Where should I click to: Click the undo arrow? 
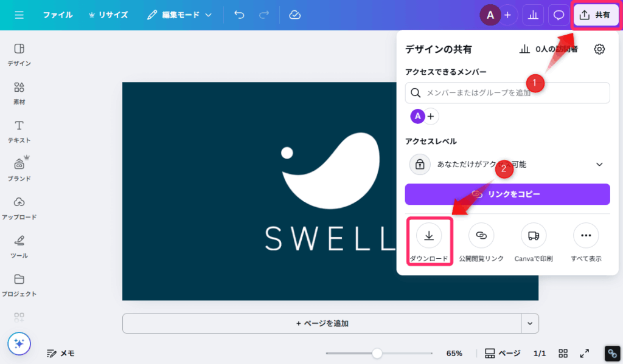(x=239, y=15)
